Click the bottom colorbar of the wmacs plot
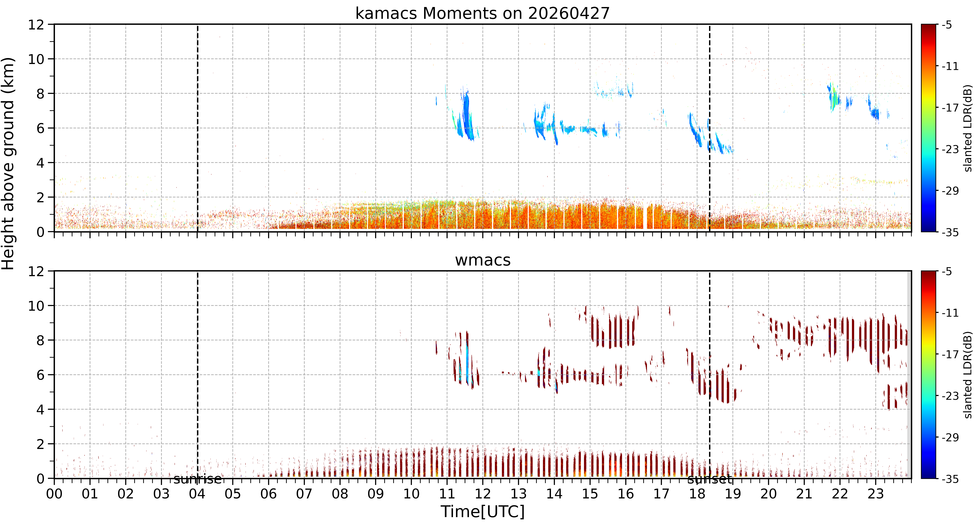This screenshot has width=980, height=527. (x=929, y=375)
